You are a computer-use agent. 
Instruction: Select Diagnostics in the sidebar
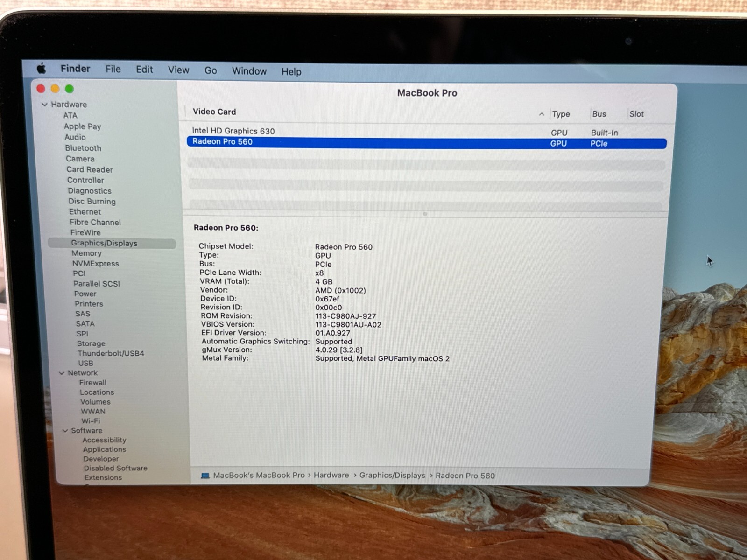coord(90,191)
